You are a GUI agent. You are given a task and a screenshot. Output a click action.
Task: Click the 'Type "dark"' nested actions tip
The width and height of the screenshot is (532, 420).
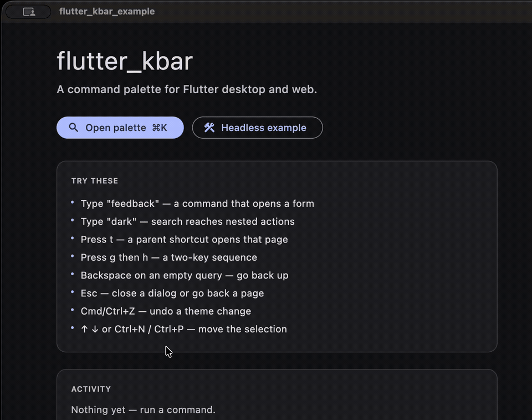pyautogui.click(x=187, y=221)
